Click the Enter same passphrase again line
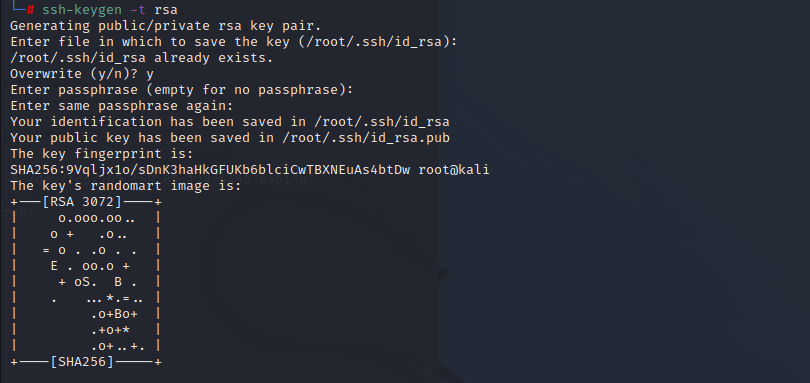The height and width of the screenshot is (383, 810). (122, 106)
